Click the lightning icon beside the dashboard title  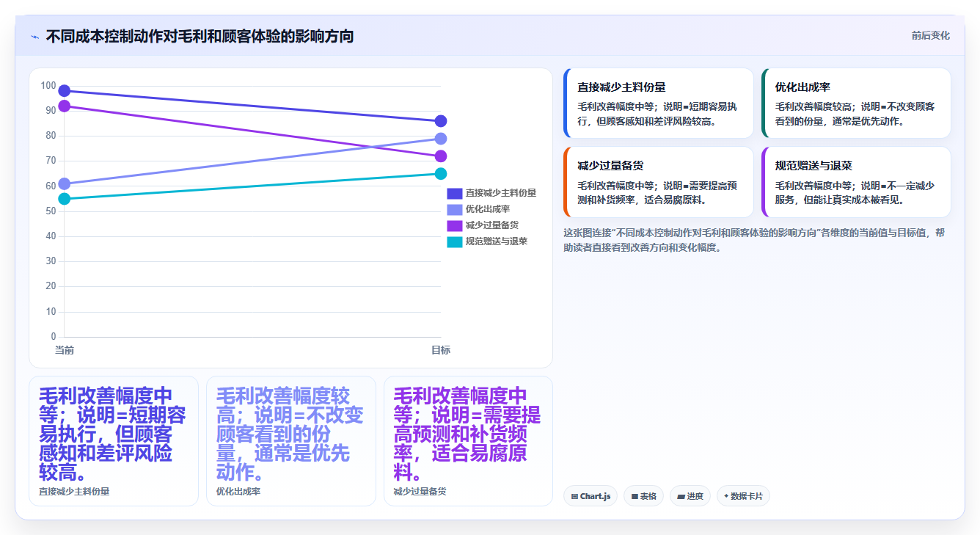point(34,37)
